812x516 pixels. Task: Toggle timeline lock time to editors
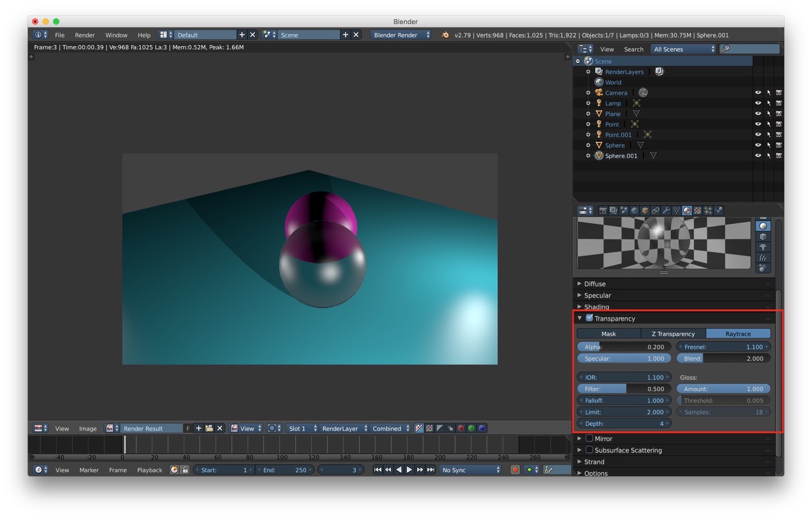[185, 470]
